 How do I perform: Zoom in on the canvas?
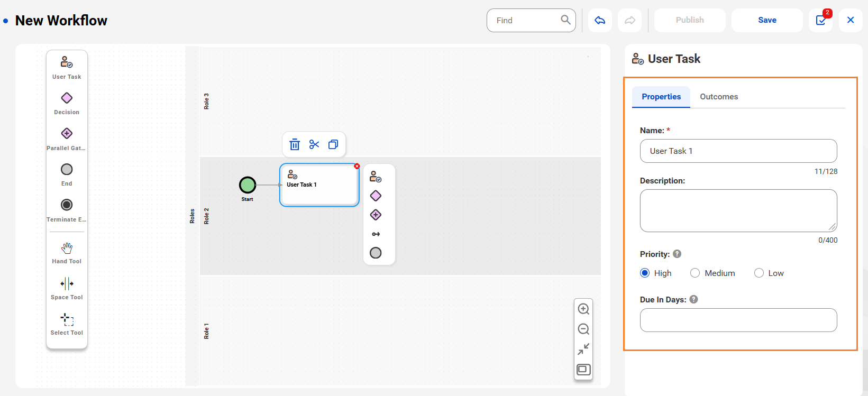coord(583,309)
